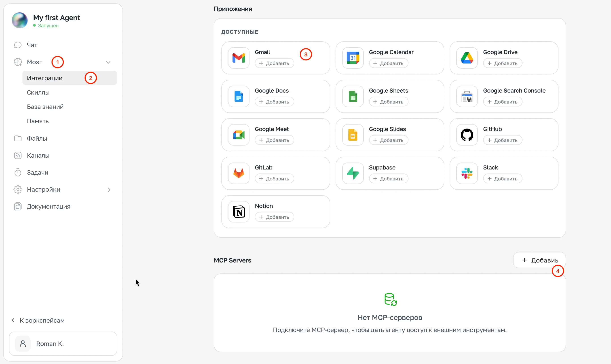Image resolution: width=611 pixels, height=364 pixels.
Task: Click the Google Sheets app icon
Action: click(x=353, y=96)
